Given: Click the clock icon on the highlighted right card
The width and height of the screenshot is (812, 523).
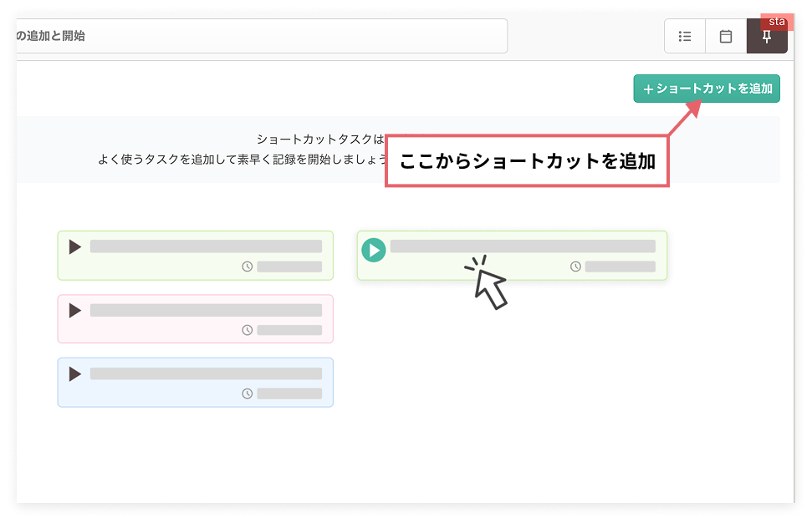Looking at the screenshot, I should pos(575,267).
